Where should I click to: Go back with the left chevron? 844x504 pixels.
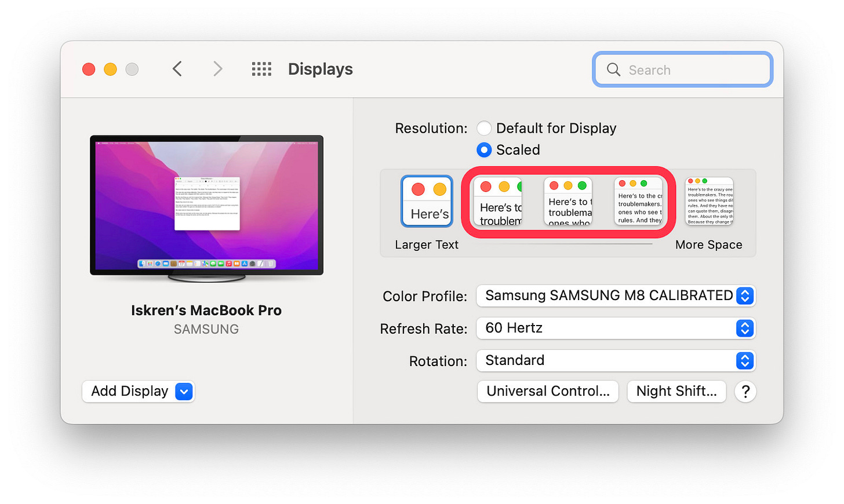pos(177,69)
